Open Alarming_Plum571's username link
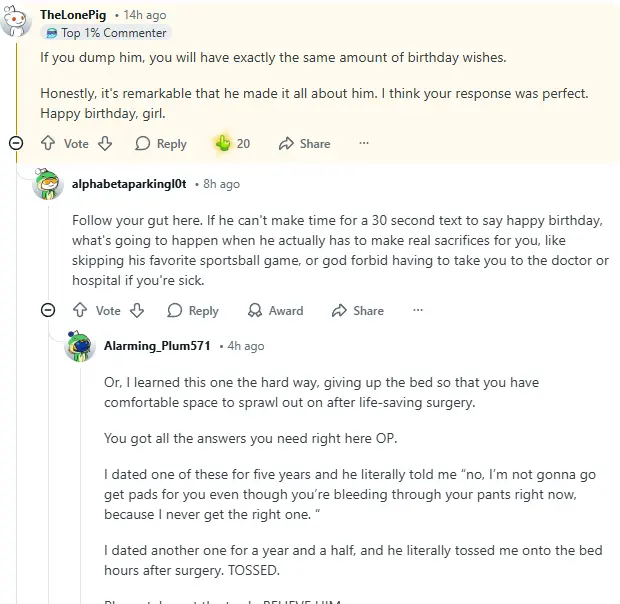Screen dimensions: 620x604 pyautogui.click(x=157, y=346)
